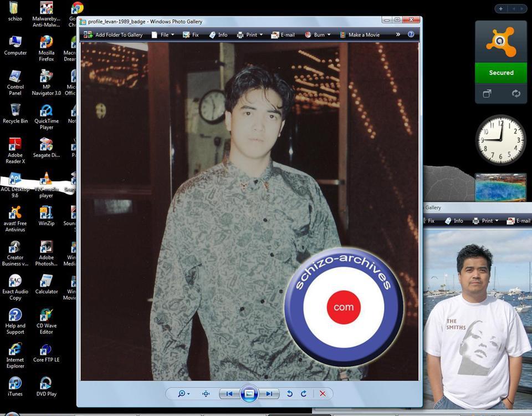The height and width of the screenshot is (416, 532).
Task: Expand the toolbar overflow chevron
Action: tap(398, 34)
